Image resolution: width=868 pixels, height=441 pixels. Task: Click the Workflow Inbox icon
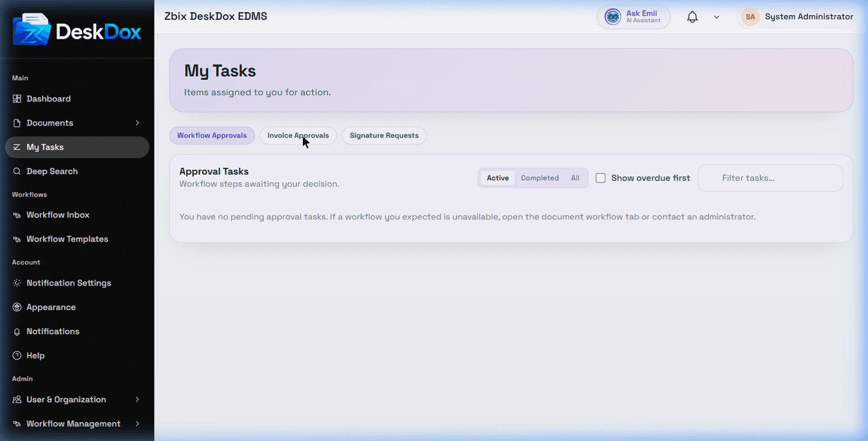coord(17,215)
